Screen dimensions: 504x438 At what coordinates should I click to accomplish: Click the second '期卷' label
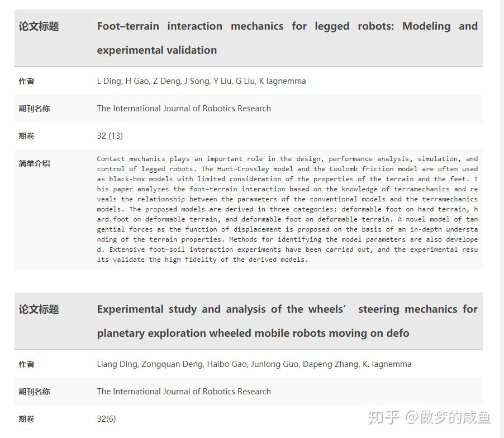click(26, 419)
